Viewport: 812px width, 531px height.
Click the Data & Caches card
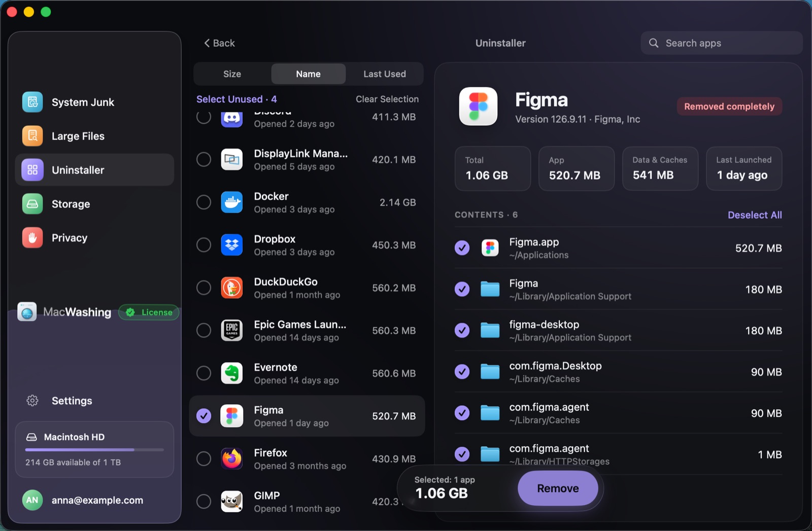[660, 169]
